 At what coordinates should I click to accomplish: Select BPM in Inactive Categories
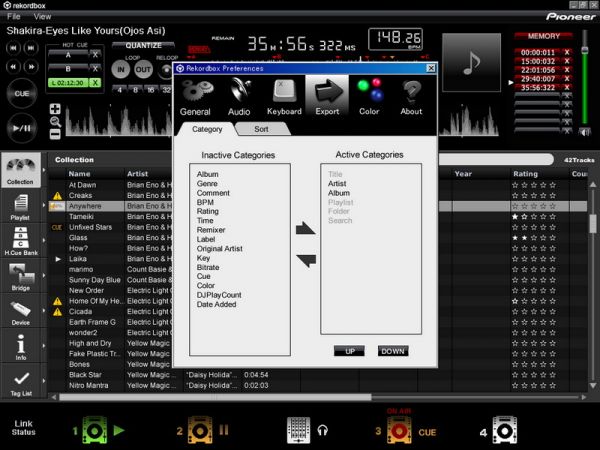205,202
